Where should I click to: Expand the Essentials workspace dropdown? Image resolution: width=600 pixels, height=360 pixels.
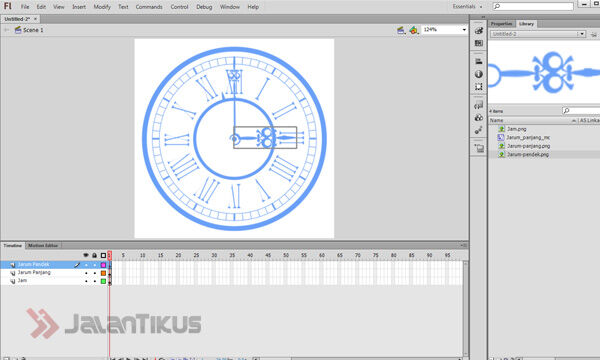coord(467,7)
